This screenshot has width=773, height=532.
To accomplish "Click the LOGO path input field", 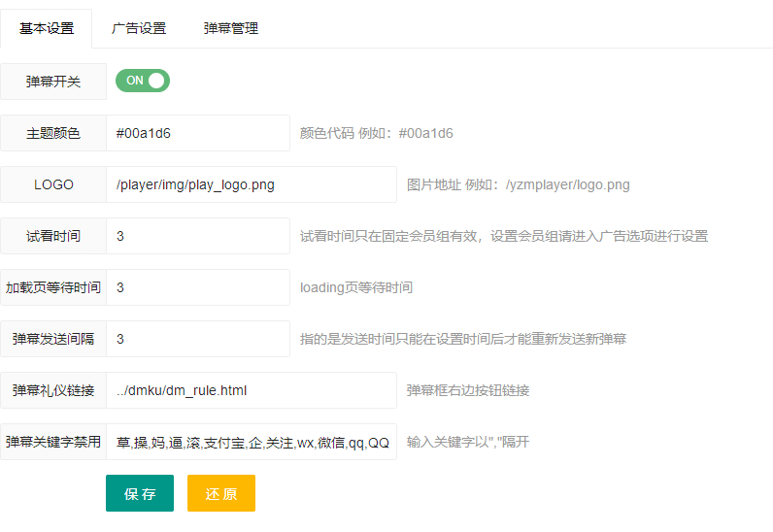I will (x=252, y=184).
